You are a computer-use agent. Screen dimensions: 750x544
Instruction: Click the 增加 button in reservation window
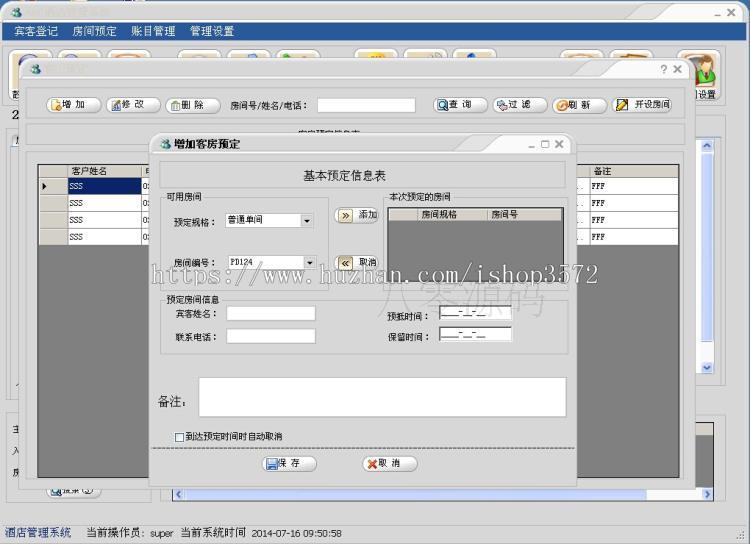74,105
